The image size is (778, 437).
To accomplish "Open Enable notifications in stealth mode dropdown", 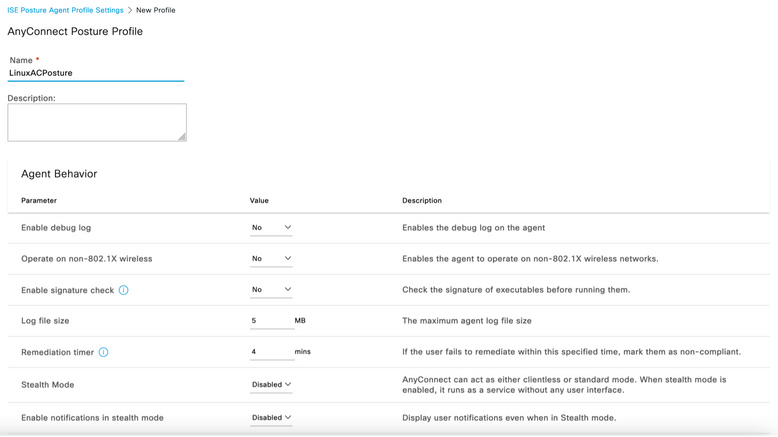I will coord(271,418).
